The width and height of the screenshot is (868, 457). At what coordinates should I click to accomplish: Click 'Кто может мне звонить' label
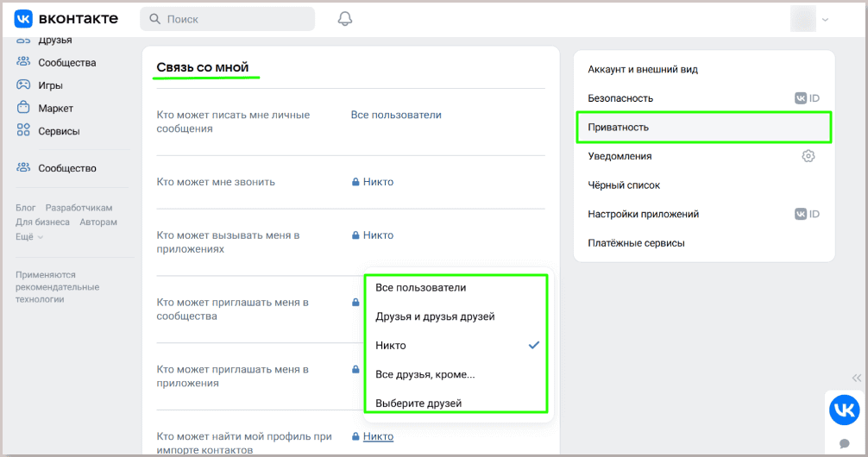click(x=216, y=181)
